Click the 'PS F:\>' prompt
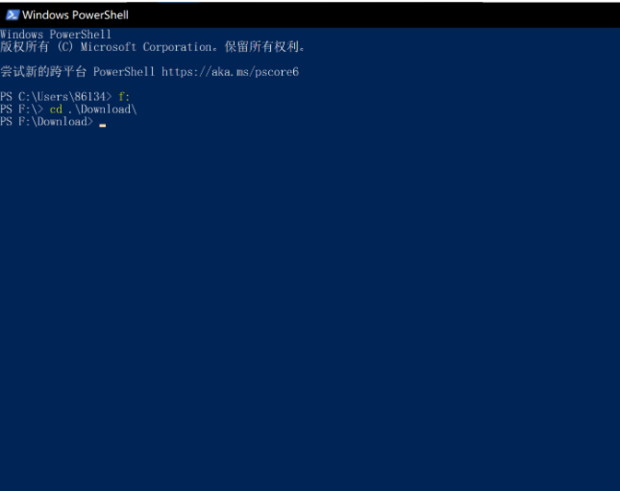Image resolution: width=620 pixels, height=491 pixels. pyautogui.click(x=21, y=109)
